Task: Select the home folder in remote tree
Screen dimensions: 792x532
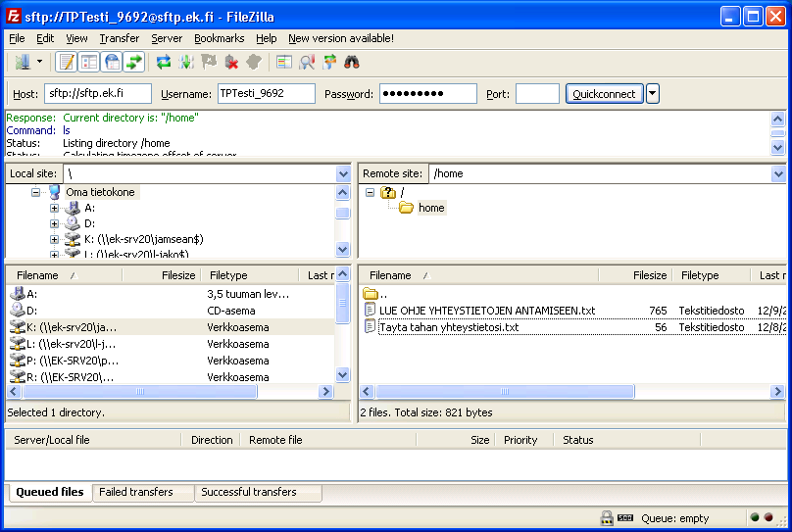Action: pyautogui.click(x=431, y=208)
